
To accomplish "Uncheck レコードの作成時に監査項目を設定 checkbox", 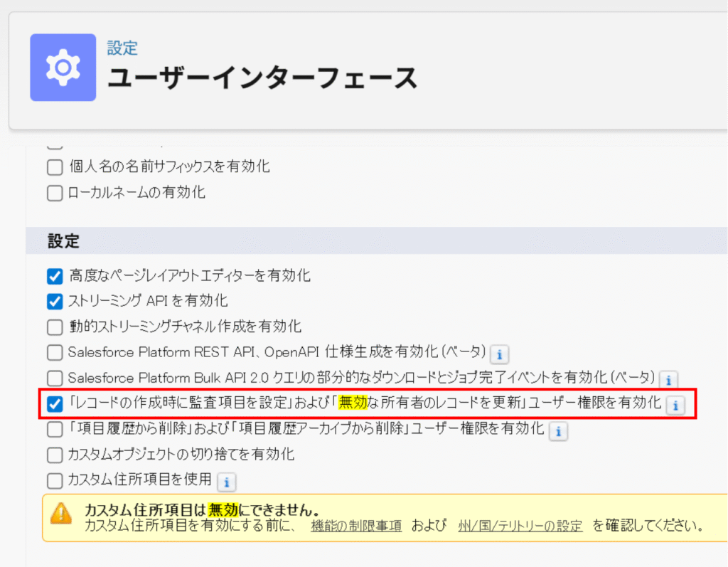I will click(x=55, y=404).
